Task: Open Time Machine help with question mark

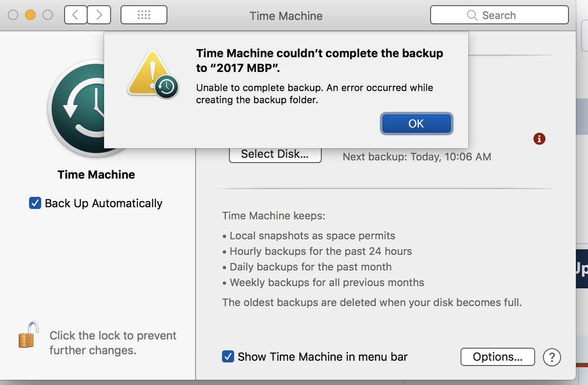Action: coord(552,357)
